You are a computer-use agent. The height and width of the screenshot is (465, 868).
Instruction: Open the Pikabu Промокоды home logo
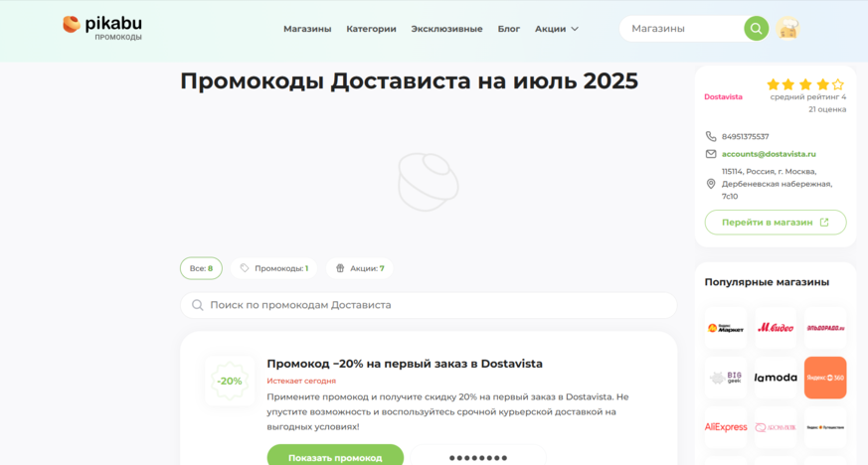click(x=102, y=28)
